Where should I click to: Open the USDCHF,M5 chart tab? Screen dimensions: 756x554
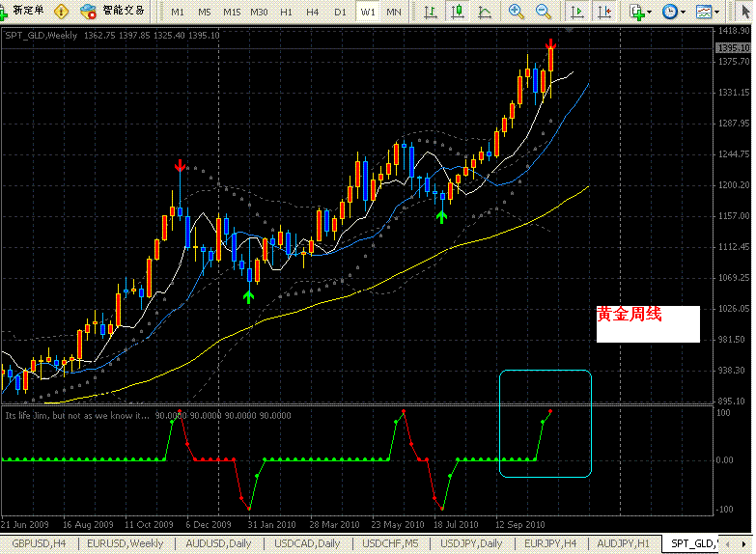(x=390, y=543)
